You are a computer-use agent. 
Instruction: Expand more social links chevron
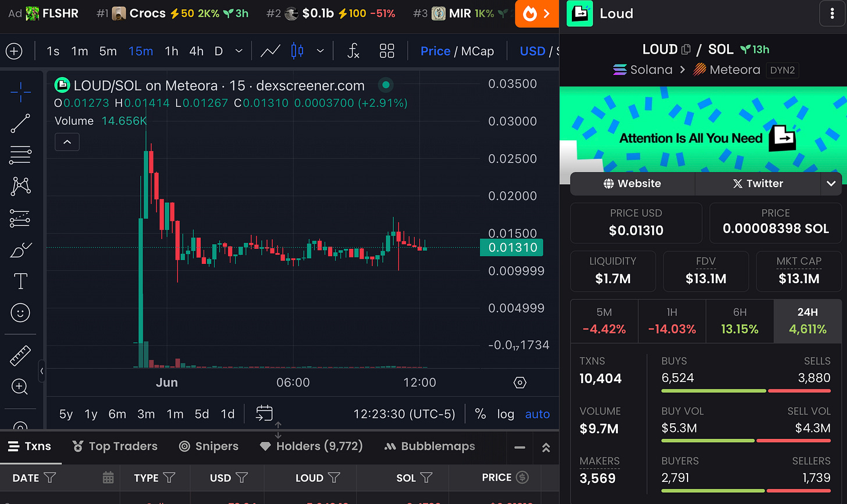click(831, 184)
